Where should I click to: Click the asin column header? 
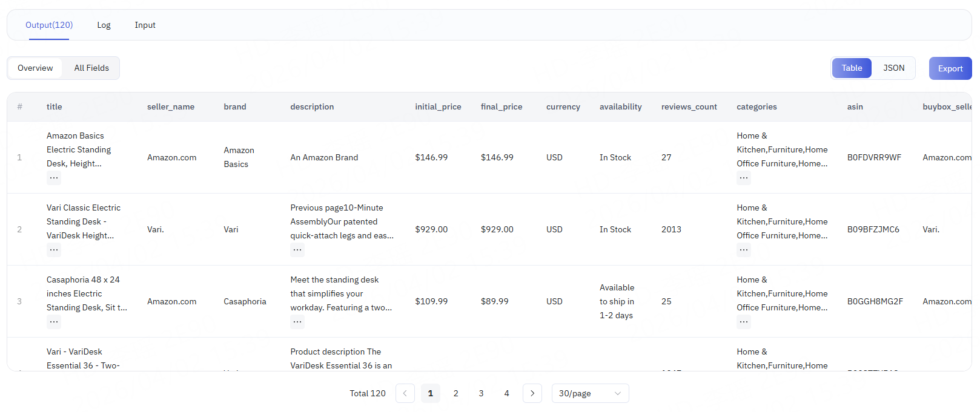[855, 106]
